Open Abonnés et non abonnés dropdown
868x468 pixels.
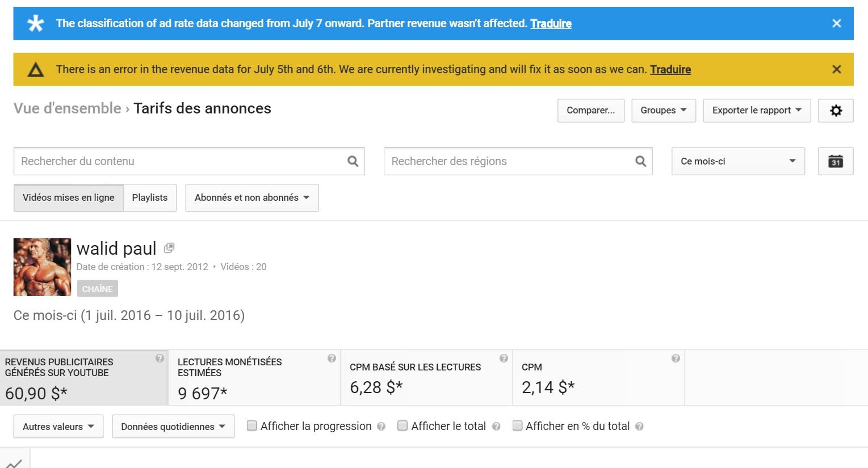(x=252, y=197)
